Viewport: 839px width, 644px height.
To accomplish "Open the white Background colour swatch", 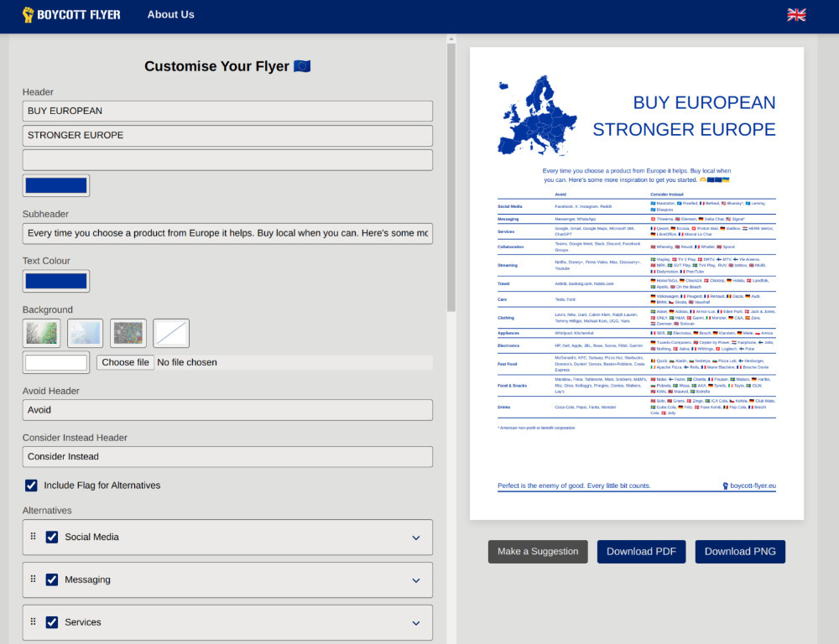I will pyautogui.click(x=56, y=362).
